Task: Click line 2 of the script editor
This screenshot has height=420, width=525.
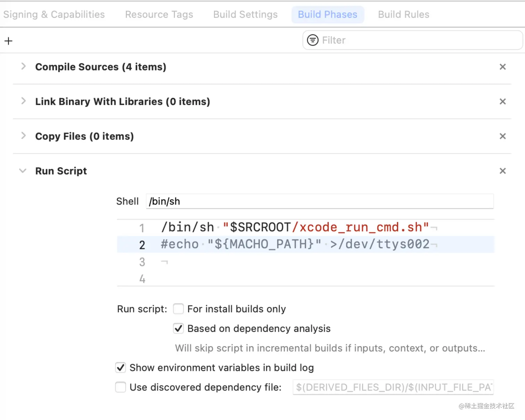Action: point(295,244)
